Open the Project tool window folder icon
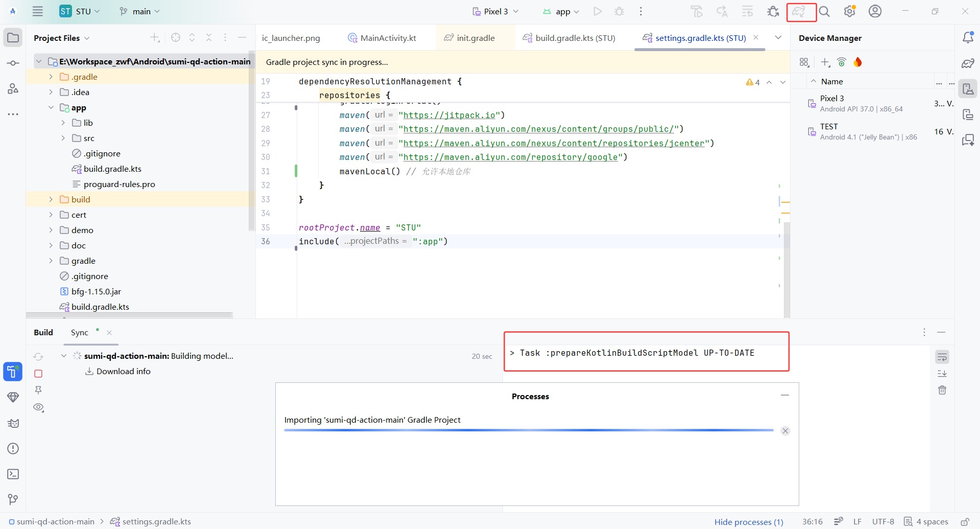The image size is (980, 529). tap(13, 38)
